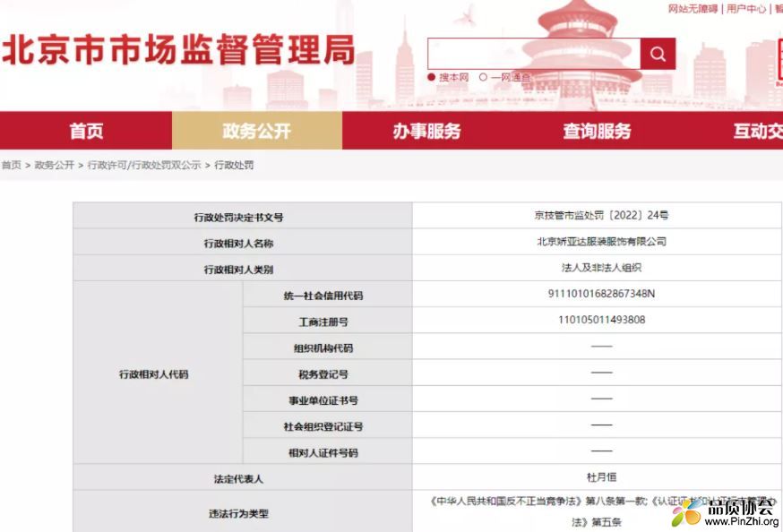This screenshot has width=783, height=532.
Task: Select the company name 北京娇亚达服装服饰有限公司
Action: tap(601, 242)
